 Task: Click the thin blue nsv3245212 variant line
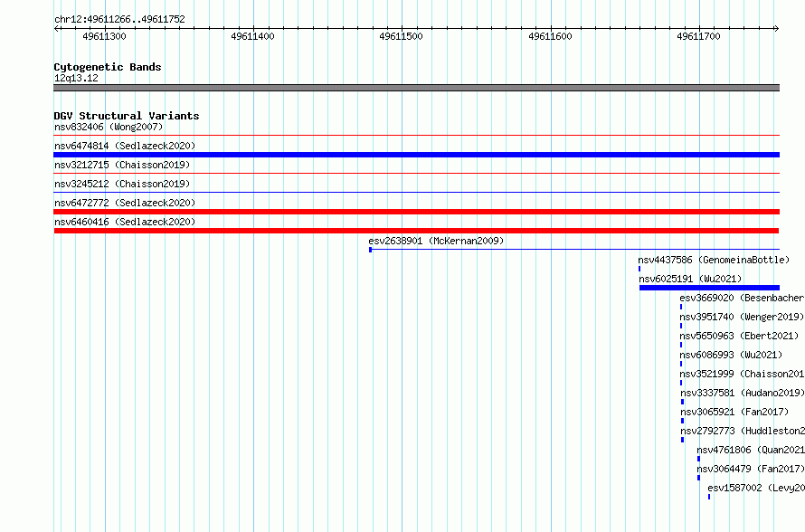coord(416,193)
